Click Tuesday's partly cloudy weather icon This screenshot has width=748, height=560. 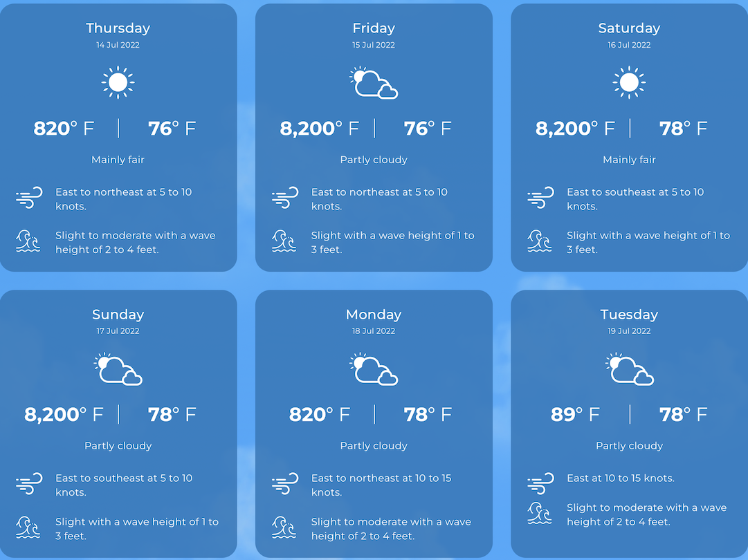629,369
